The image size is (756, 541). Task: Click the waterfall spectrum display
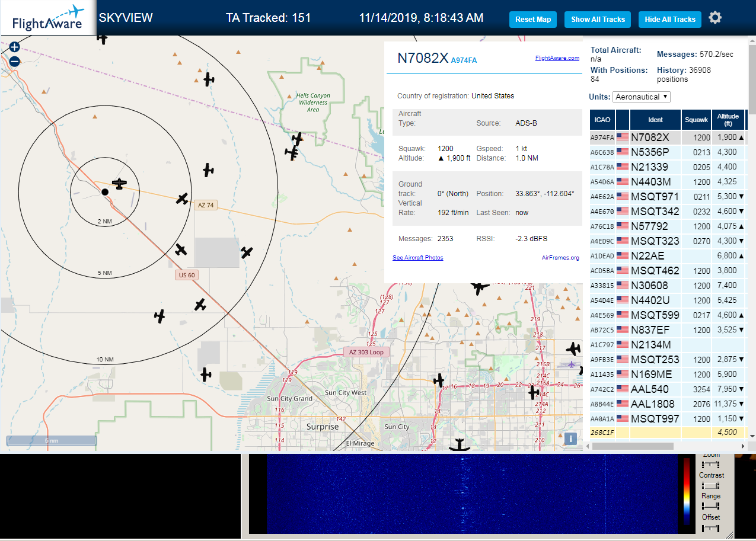(x=471, y=494)
